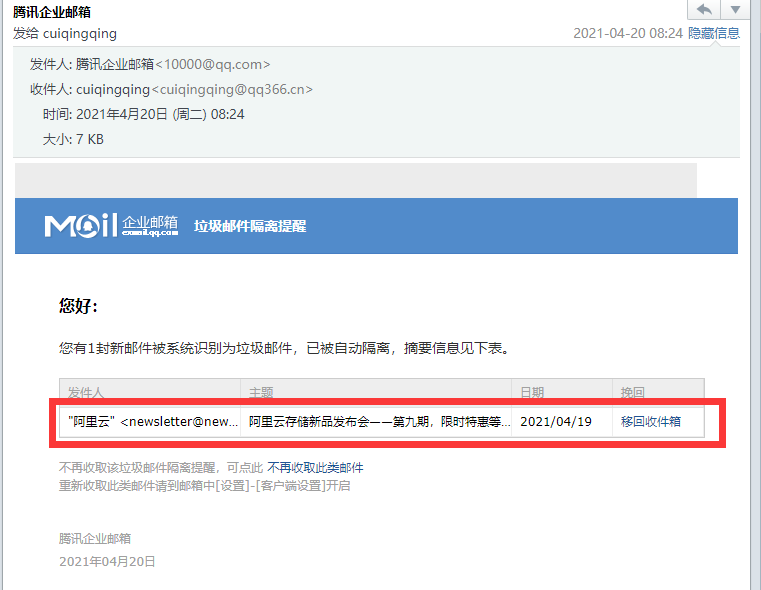
Task: Click the 2021-04-20 08:24 timestamp
Action: pyautogui.click(x=627, y=33)
